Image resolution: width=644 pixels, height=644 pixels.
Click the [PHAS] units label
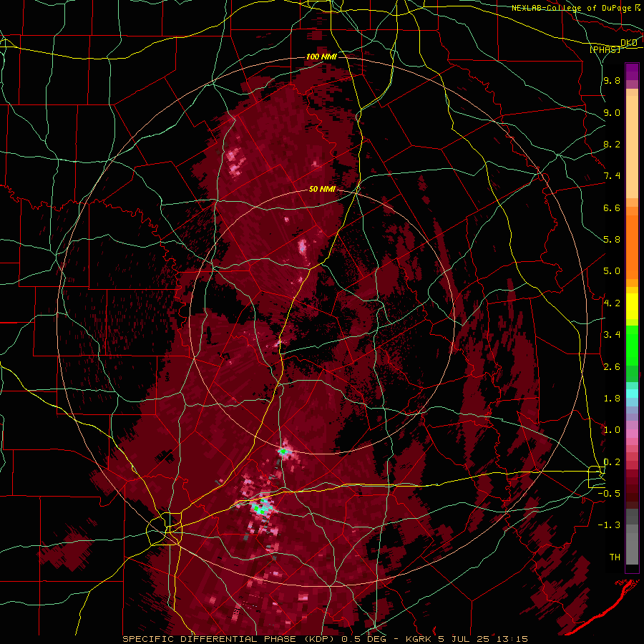(x=605, y=49)
